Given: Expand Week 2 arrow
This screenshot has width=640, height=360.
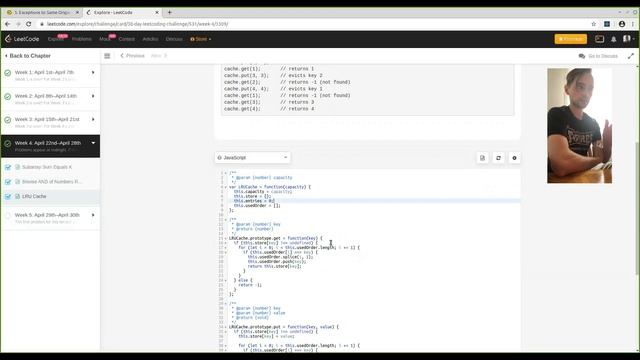Looking at the screenshot, I should 93,96.
